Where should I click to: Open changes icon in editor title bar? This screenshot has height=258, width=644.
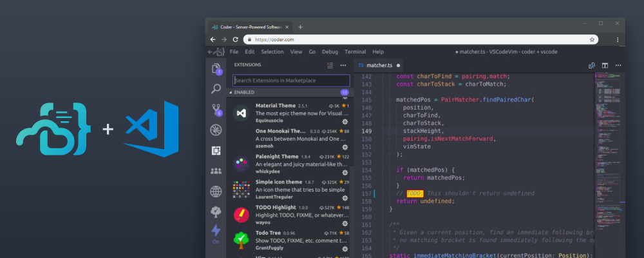tap(592, 65)
